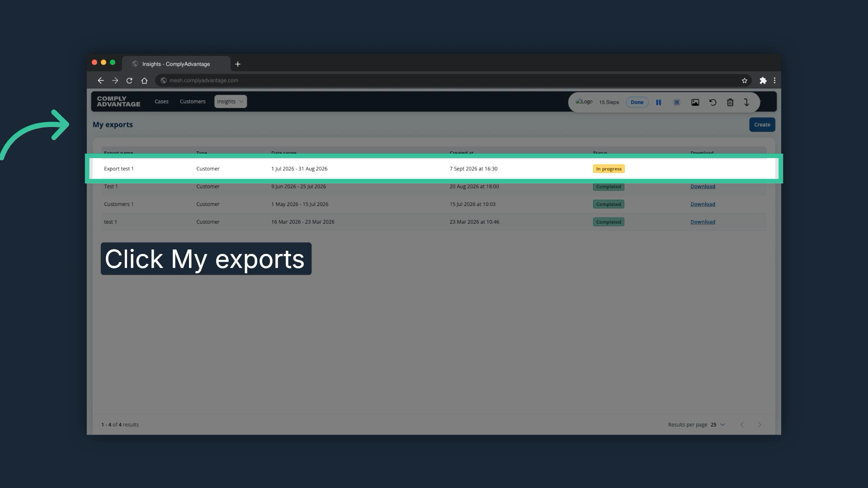This screenshot has height=488, width=868.
Task: Click the Completed badge in Customers 1 row
Action: 609,204
